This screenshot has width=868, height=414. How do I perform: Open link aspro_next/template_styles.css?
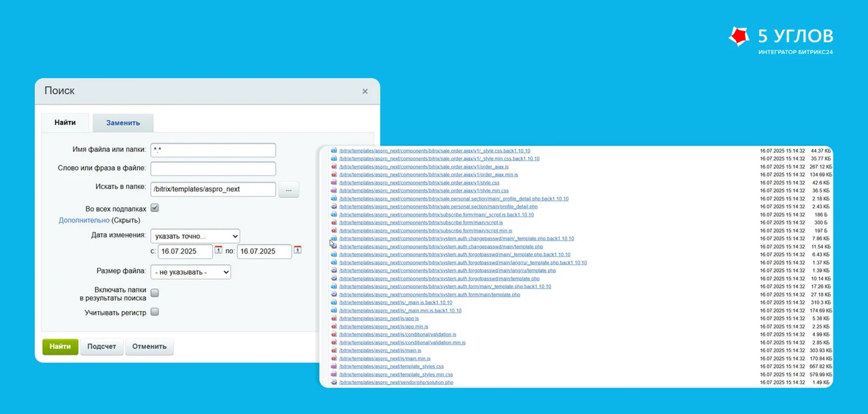[392, 367]
